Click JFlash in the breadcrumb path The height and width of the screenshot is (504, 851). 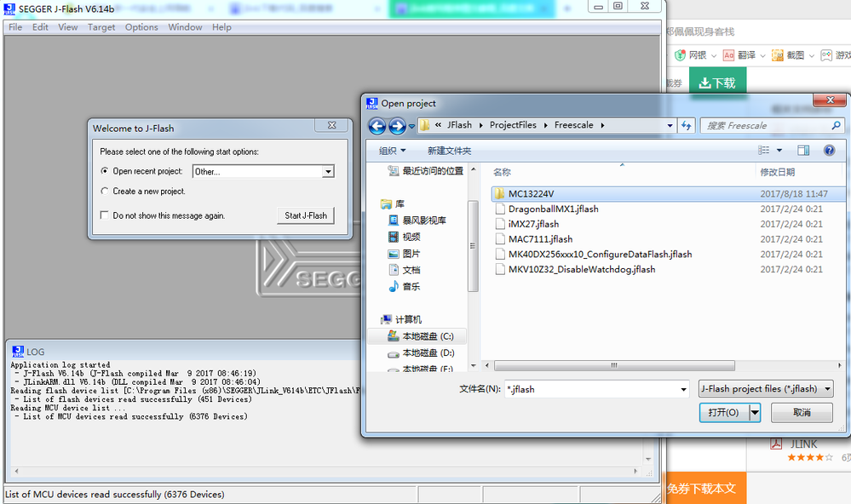coord(459,125)
